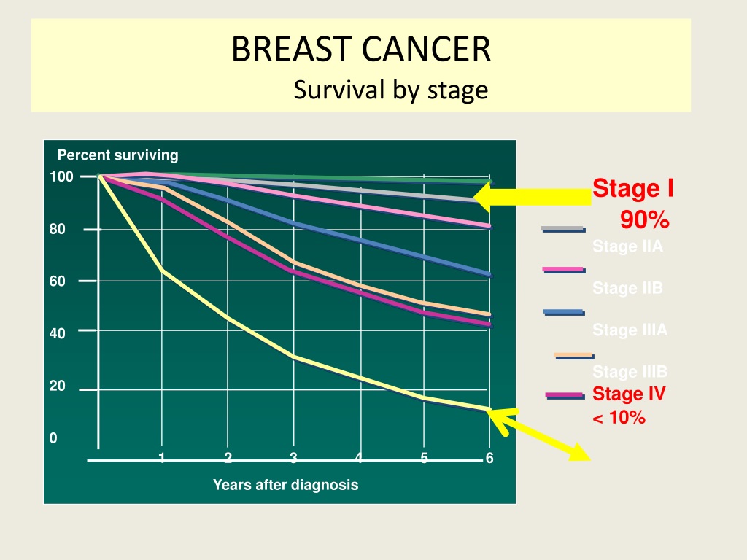Click the blue Stage IIIA legend swatch

[x=564, y=312]
